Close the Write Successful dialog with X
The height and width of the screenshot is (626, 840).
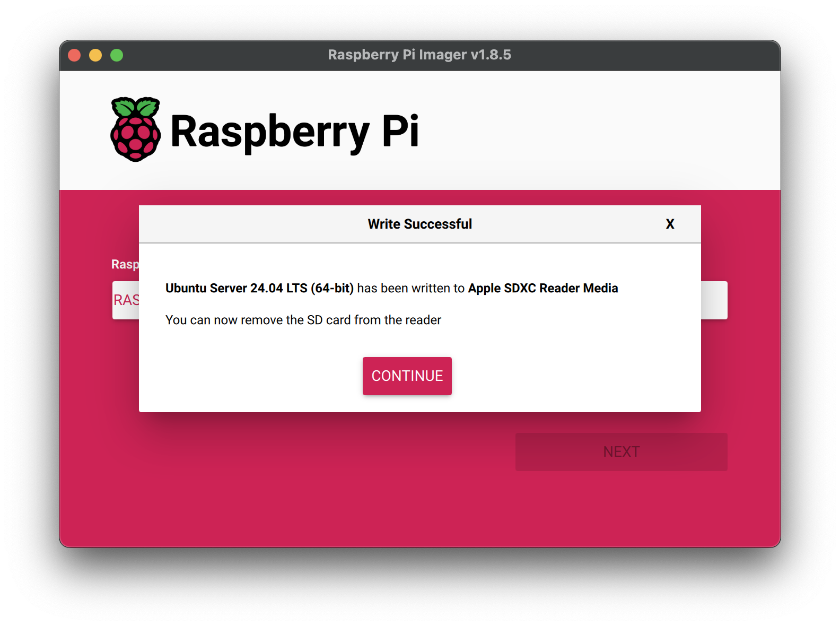coord(670,224)
